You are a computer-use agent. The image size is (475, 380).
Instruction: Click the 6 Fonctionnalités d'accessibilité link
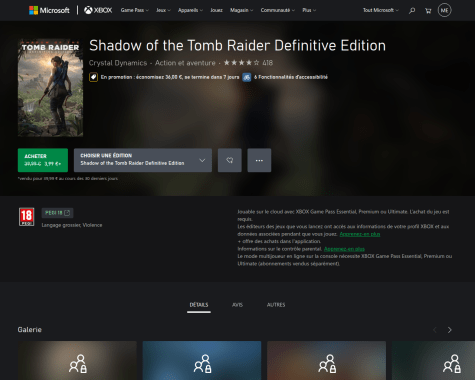tap(291, 77)
